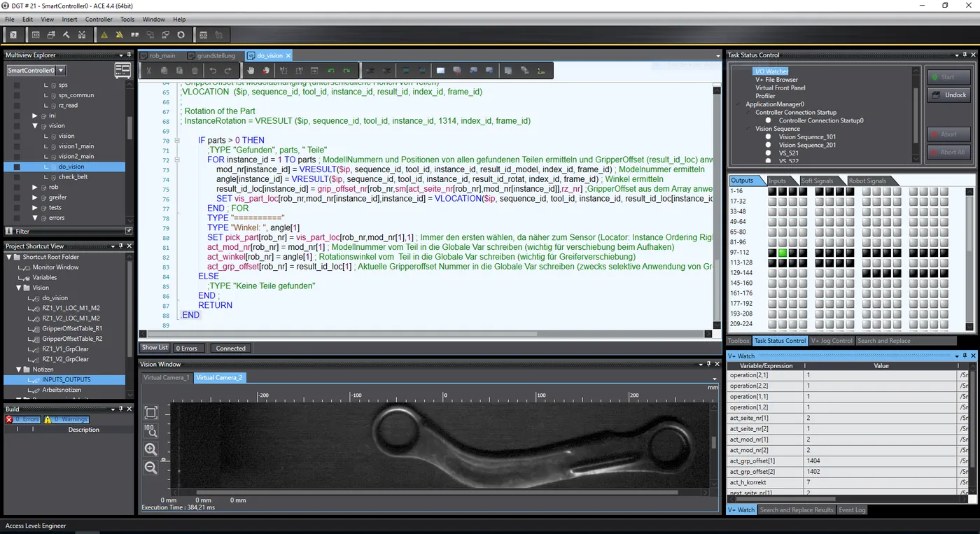Click the delete trash icon in editor toolbar
Viewport: 980px width, 534px height.
click(x=195, y=71)
